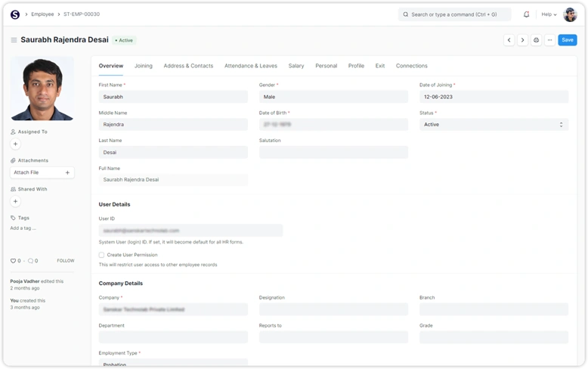Click the Employee breadcrumb link
Image resolution: width=588 pixels, height=369 pixels.
42,14
